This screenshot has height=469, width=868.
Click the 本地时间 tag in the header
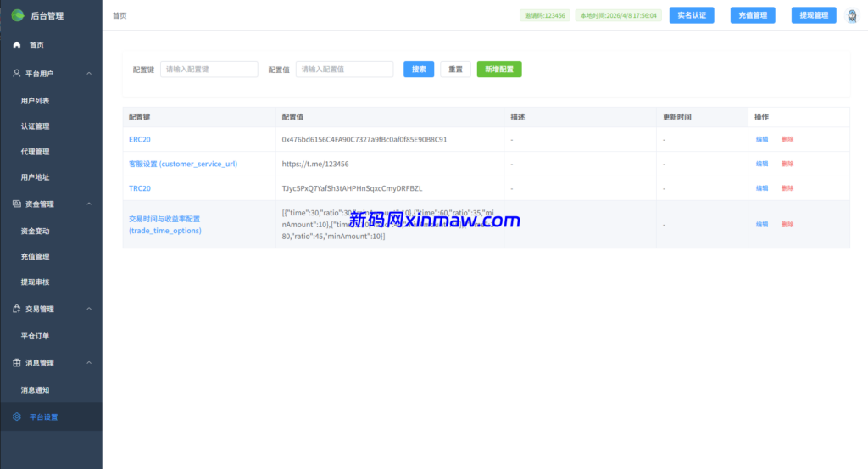coord(618,15)
